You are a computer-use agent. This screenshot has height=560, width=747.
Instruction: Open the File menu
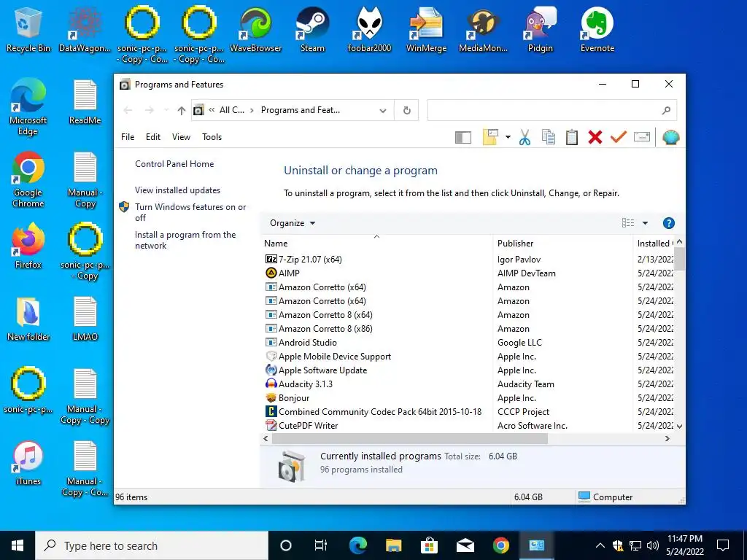(x=128, y=137)
